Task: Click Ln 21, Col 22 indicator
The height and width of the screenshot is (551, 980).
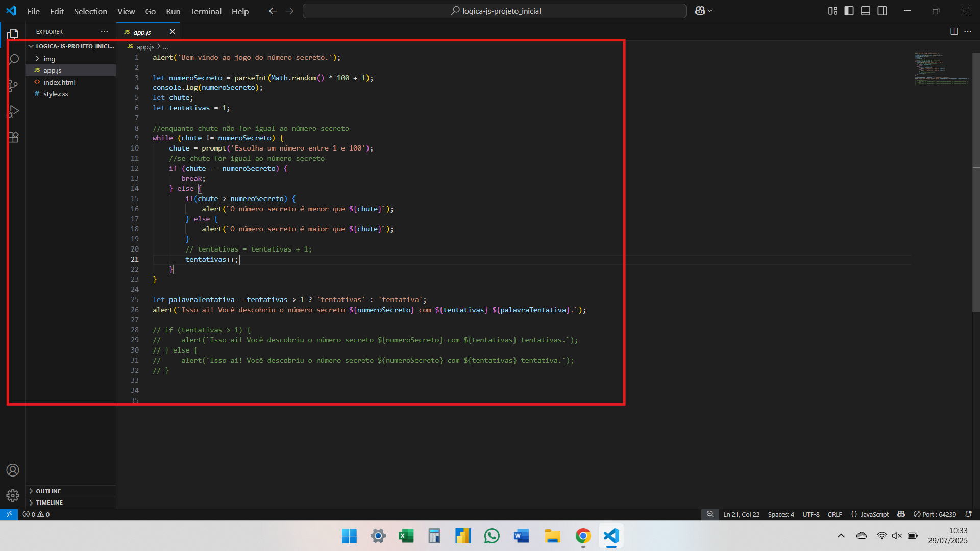Action: [741, 514]
